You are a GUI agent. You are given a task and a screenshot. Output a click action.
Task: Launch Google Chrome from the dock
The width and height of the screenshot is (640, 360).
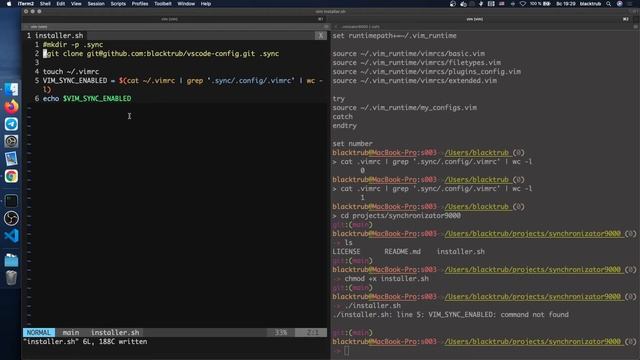[x=11, y=176]
